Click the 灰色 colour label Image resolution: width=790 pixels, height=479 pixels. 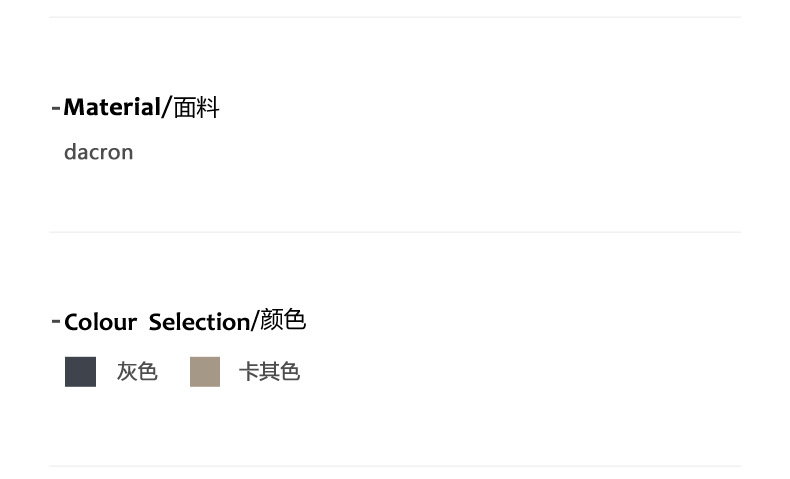[x=137, y=372]
